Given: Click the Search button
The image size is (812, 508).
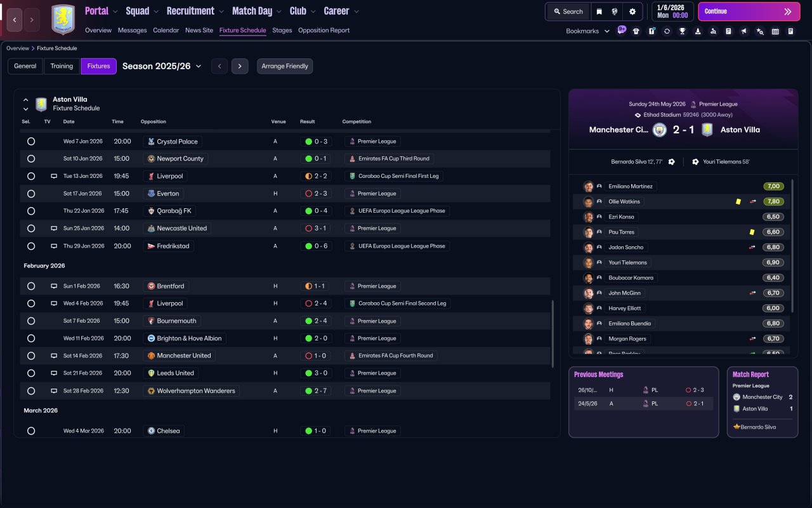Looking at the screenshot, I should [x=568, y=11].
